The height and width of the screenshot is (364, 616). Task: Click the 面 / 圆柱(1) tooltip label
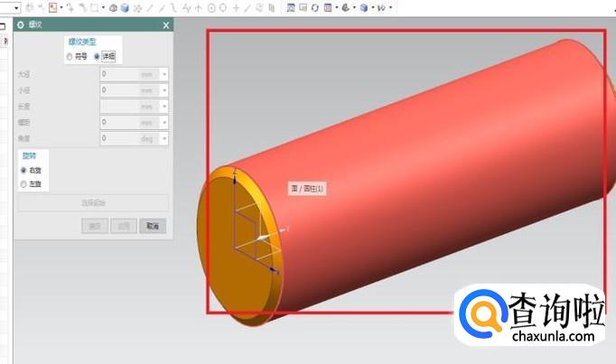(307, 189)
